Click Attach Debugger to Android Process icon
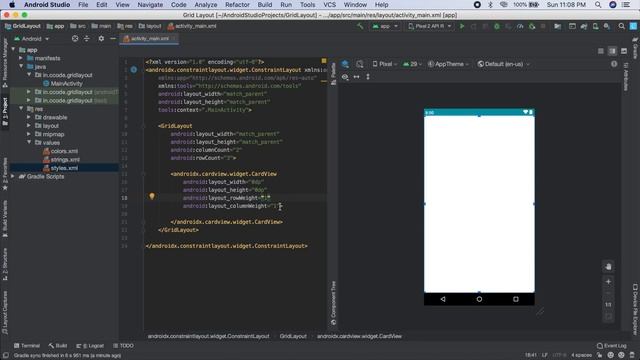Viewport: 640px width, 360px height. coord(532,26)
